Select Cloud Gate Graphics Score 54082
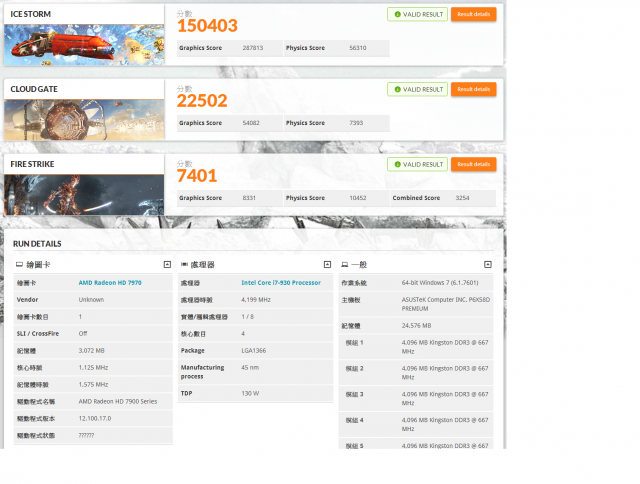The image size is (640, 484). (251, 123)
